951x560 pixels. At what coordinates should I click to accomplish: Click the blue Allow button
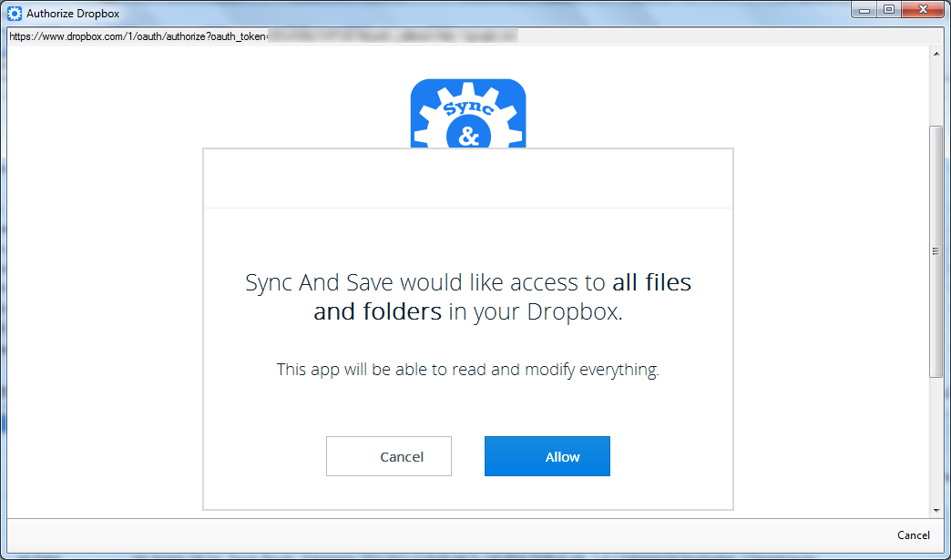click(x=547, y=456)
